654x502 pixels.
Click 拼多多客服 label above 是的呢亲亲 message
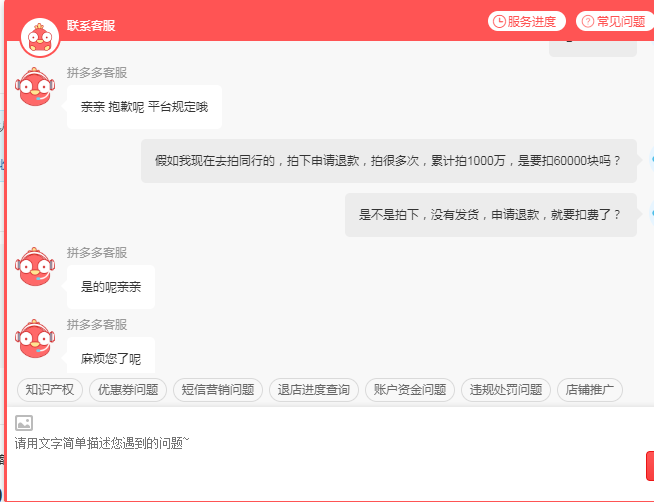click(x=97, y=253)
